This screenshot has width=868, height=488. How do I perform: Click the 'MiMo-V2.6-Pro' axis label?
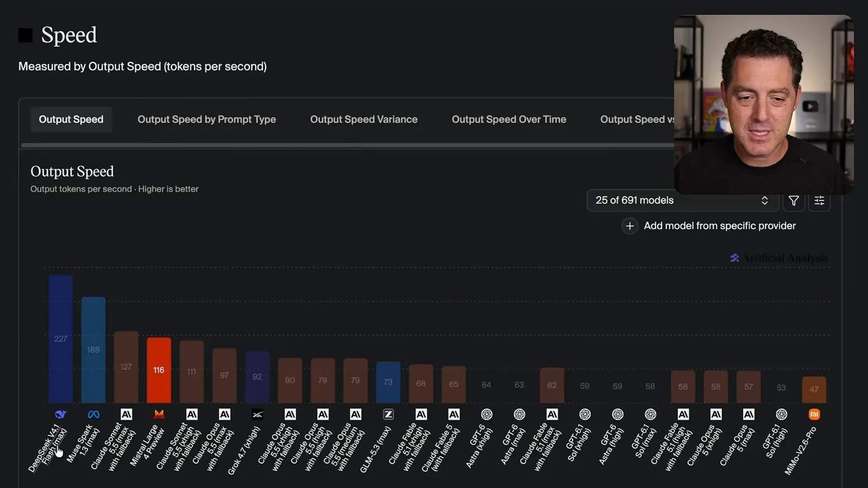[x=800, y=451]
